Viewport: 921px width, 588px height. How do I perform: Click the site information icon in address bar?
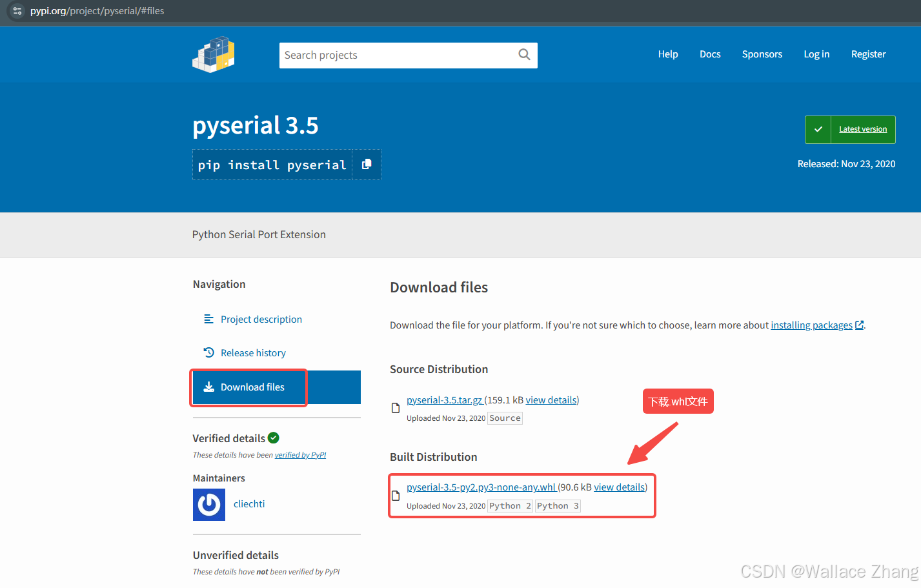17,11
